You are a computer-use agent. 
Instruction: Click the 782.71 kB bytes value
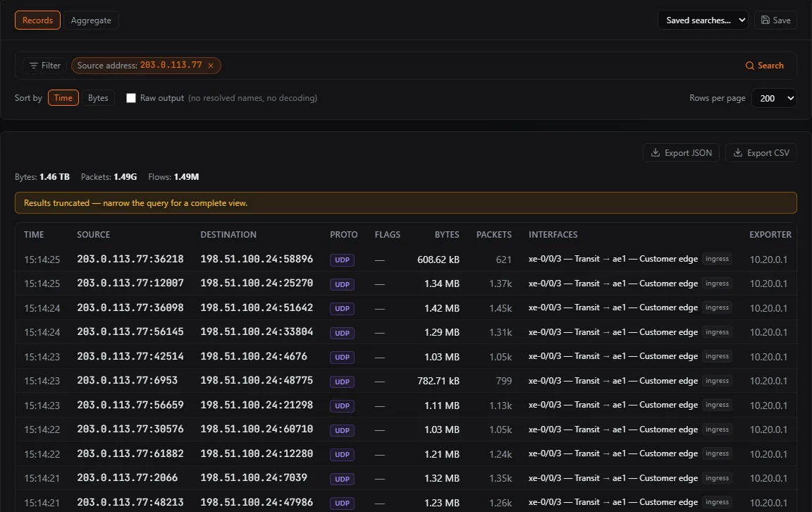click(438, 381)
